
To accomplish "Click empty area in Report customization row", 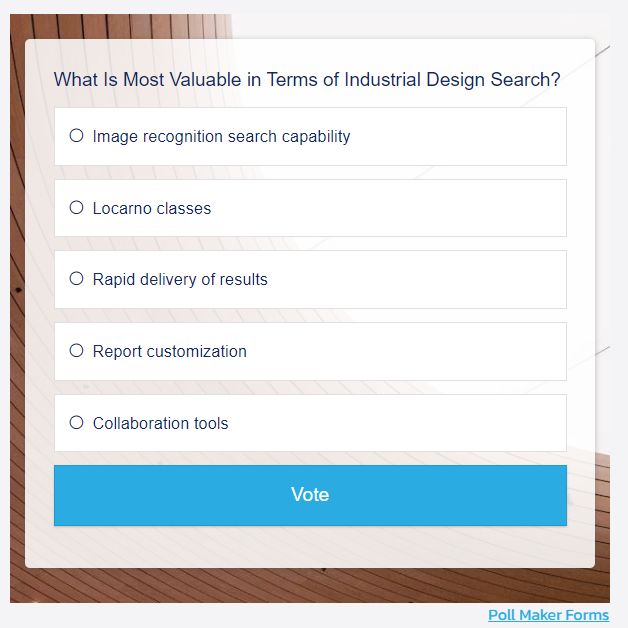I will click(420, 351).
